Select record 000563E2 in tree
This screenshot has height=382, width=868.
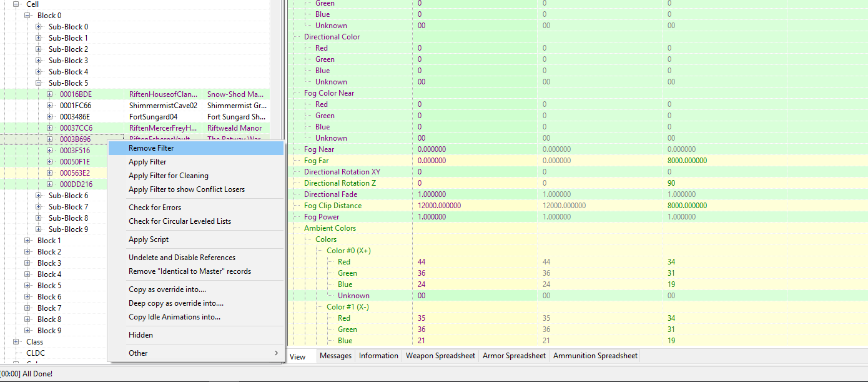[75, 173]
